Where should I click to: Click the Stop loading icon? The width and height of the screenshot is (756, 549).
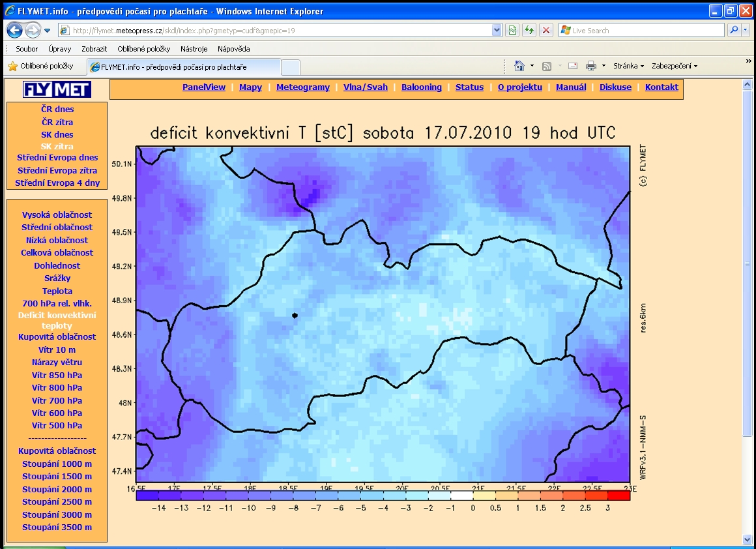[546, 31]
